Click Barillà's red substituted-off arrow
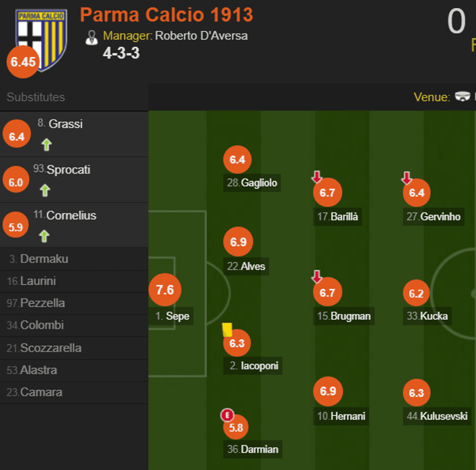Image resolution: width=476 pixels, height=470 pixels. [x=317, y=177]
